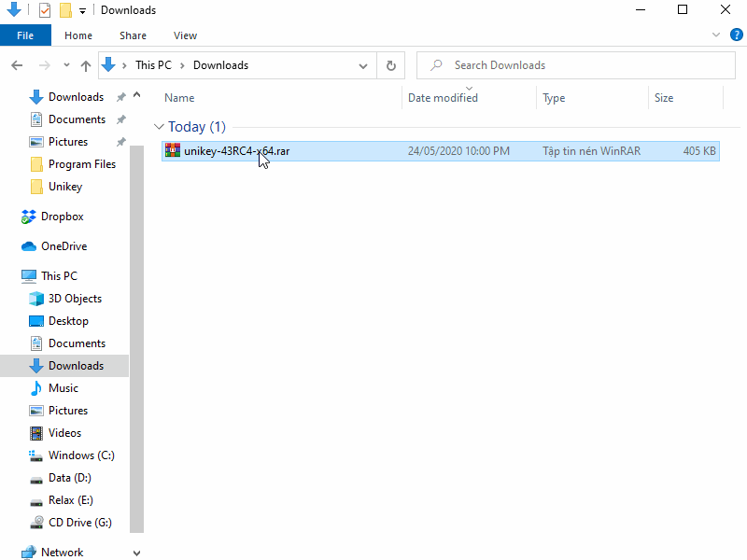The width and height of the screenshot is (747, 560).
Task: Open Pictures under This PC
Action: (68, 410)
